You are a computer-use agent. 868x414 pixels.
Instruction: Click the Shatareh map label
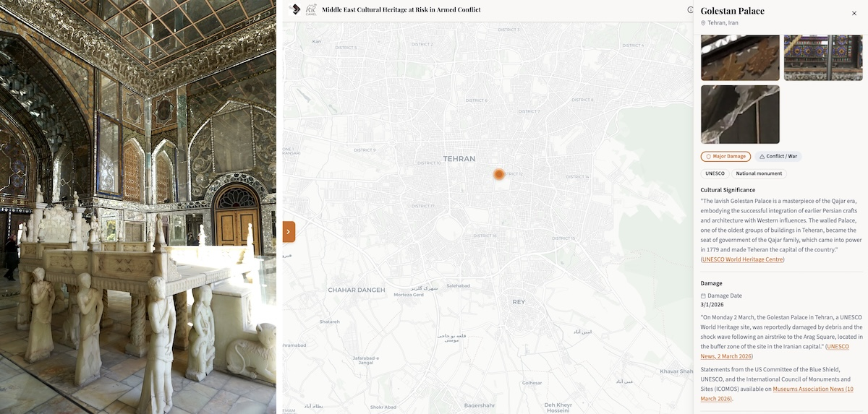tap(329, 322)
